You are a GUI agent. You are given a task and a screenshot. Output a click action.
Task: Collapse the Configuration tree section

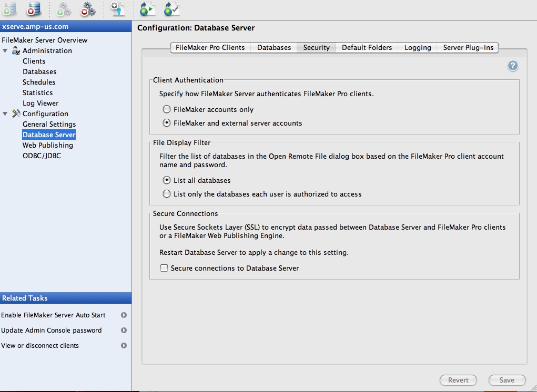coord(5,114)
